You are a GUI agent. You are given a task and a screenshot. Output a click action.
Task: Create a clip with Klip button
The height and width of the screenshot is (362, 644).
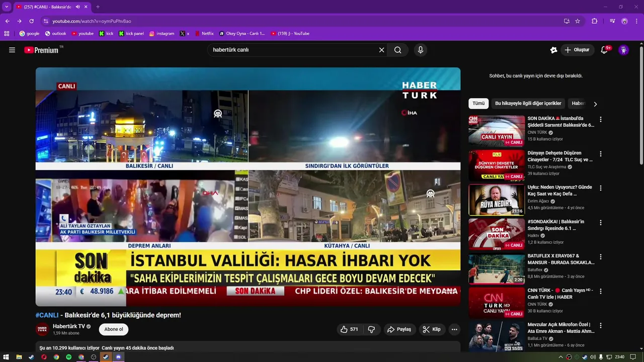(432, 329)
